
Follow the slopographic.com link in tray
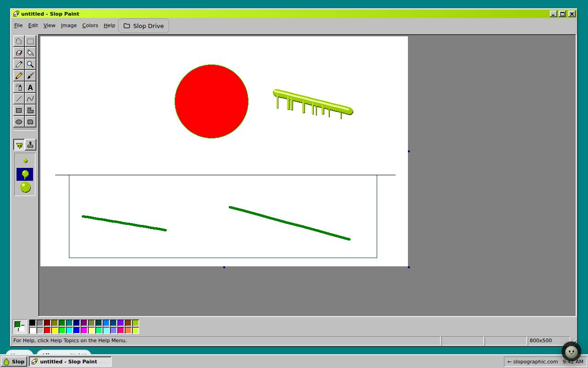pyautogui.click(x=532, y=362)
